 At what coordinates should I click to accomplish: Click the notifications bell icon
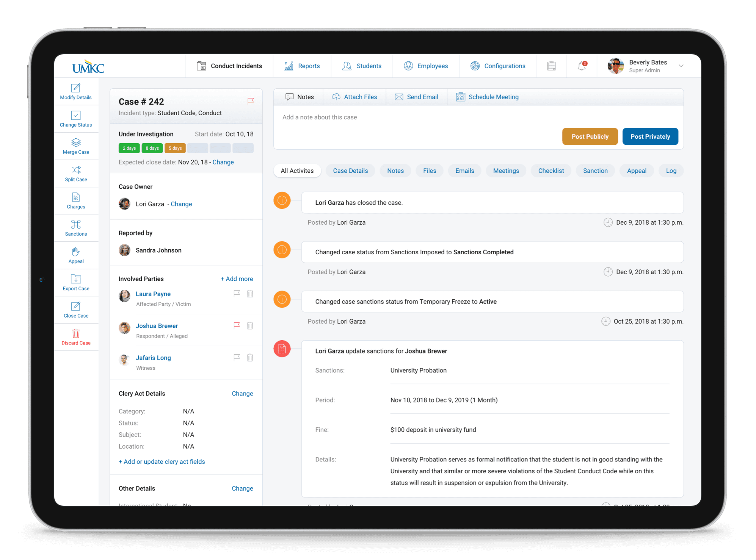582,65
